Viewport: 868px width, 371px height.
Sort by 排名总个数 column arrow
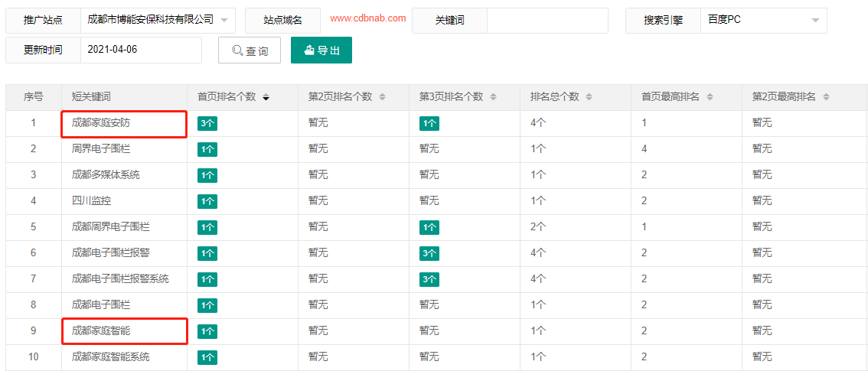click(x=590, y=97)
